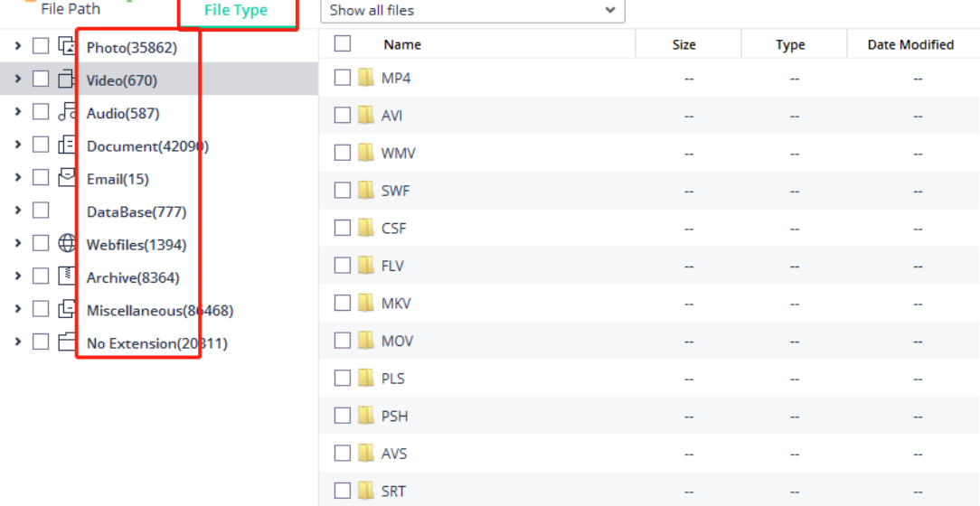Click the Miscellaneous category icon

tap(66, 309)
